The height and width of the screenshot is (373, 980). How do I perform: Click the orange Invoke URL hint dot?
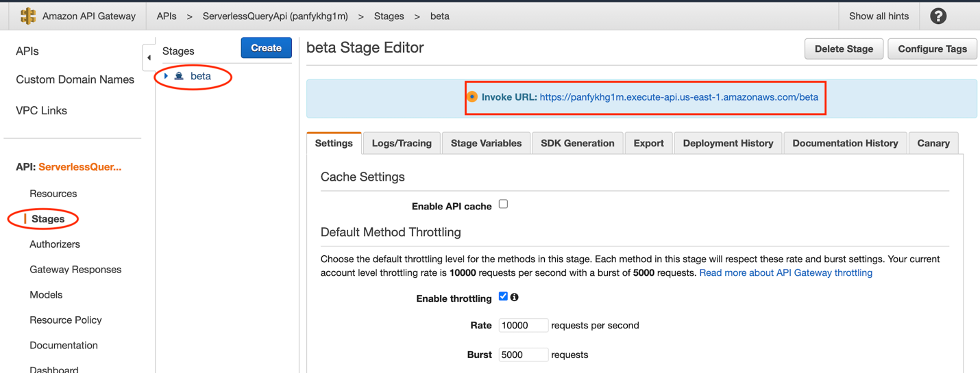[x=472, y=97]
